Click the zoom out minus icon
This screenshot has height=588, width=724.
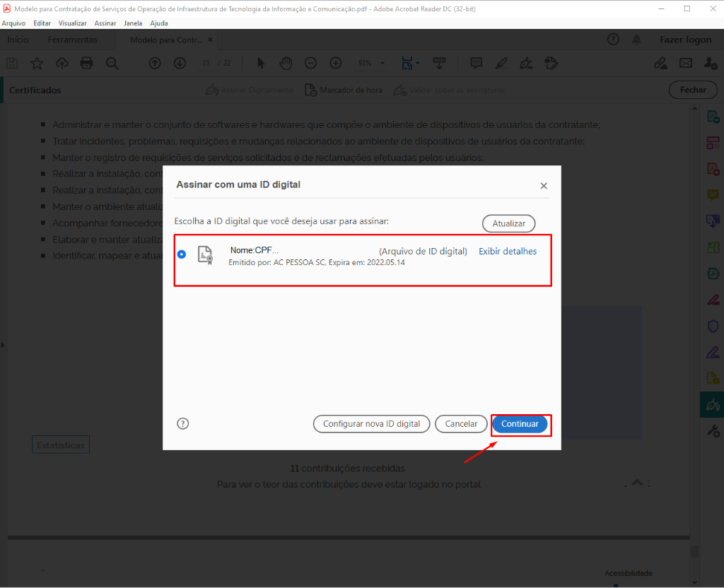pos(310,63)
